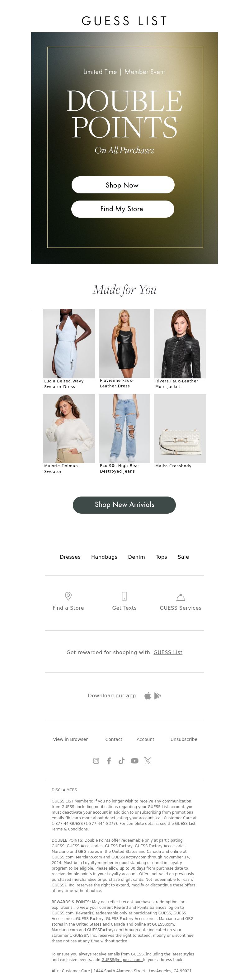Click the GUESS List rewards link
Image resolution: width=249 pixels, height=980 pixels.
tap(168, 652)
